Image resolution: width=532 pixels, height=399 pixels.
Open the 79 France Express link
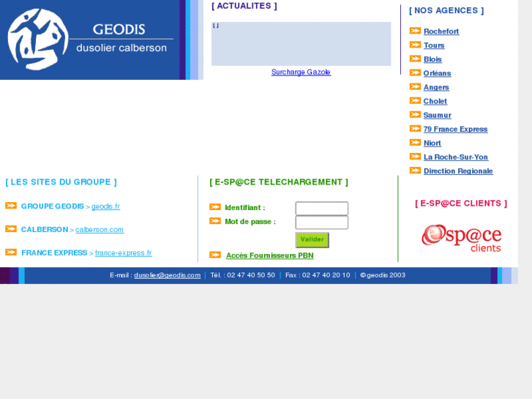click(x=456, y=129)
